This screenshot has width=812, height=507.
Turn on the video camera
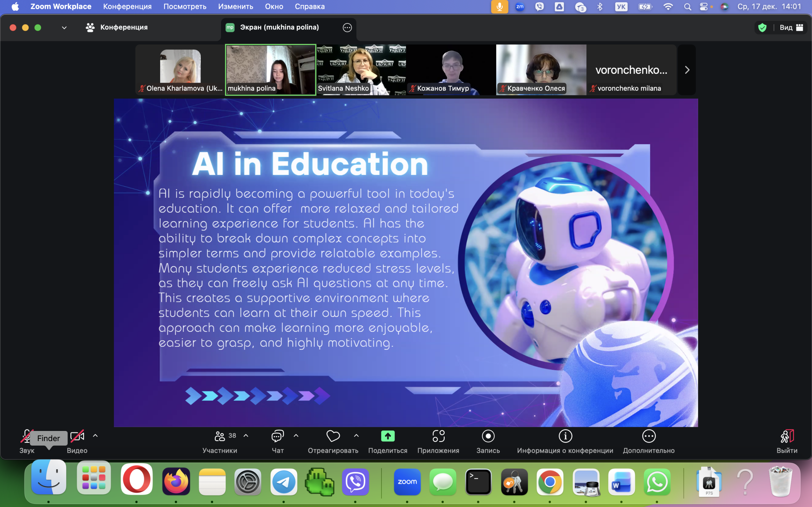click(77, 436)
